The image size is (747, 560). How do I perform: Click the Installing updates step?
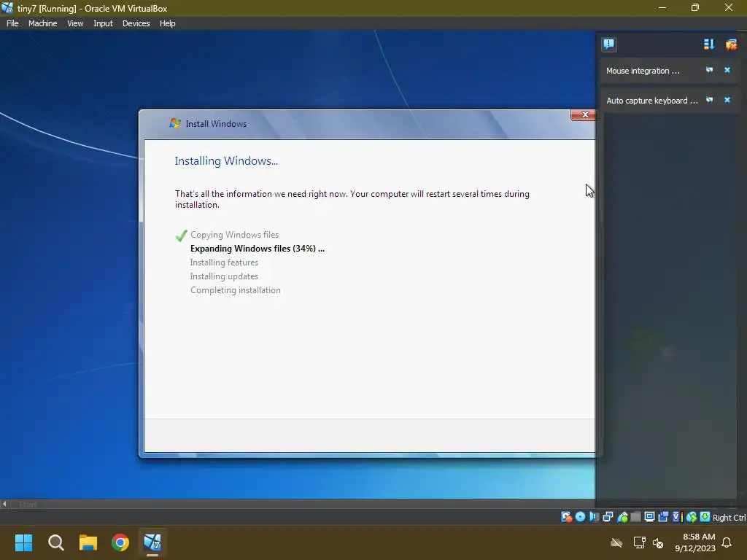224,276
